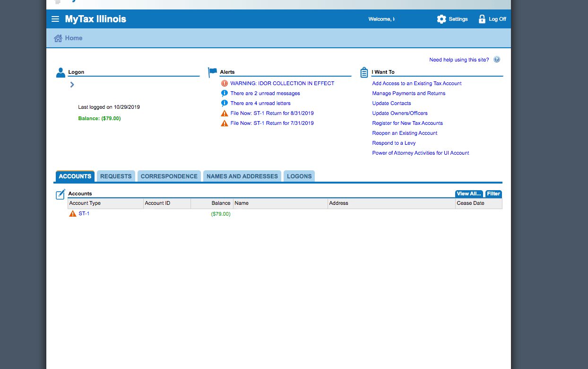588x369 pixels.
Task: Click Update Owners/Officers link
Action: 400,113
